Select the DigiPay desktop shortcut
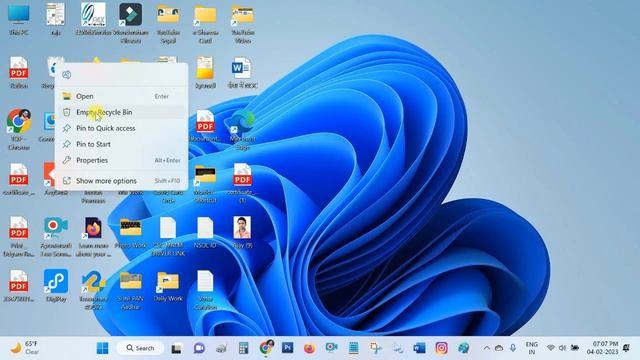This screenshot has height=360, width=640. click(56, 286)
